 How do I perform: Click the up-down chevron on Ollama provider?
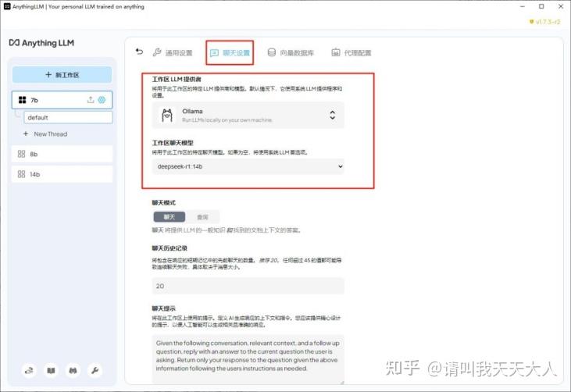tap(332, 115)
